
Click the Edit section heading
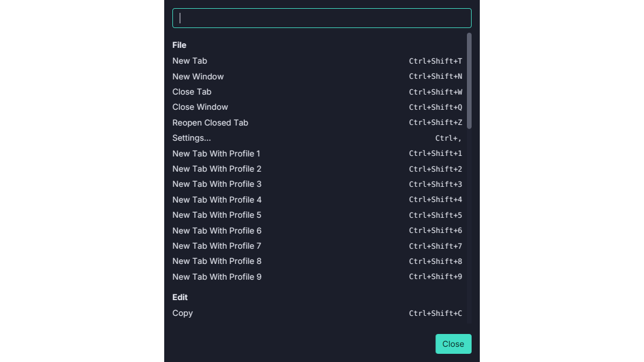pos(180,297)
